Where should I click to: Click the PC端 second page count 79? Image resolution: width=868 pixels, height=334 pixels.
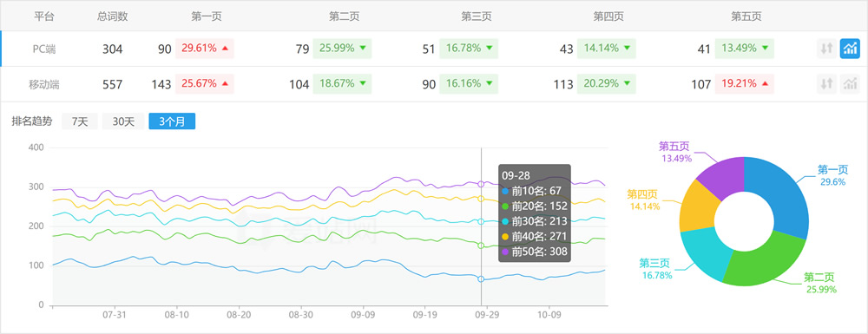[302, 49]
